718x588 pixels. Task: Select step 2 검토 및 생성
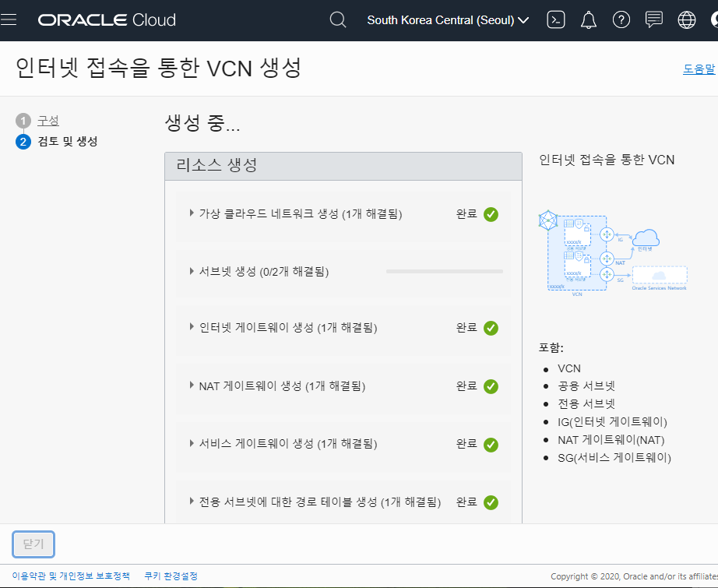(67, 141)
